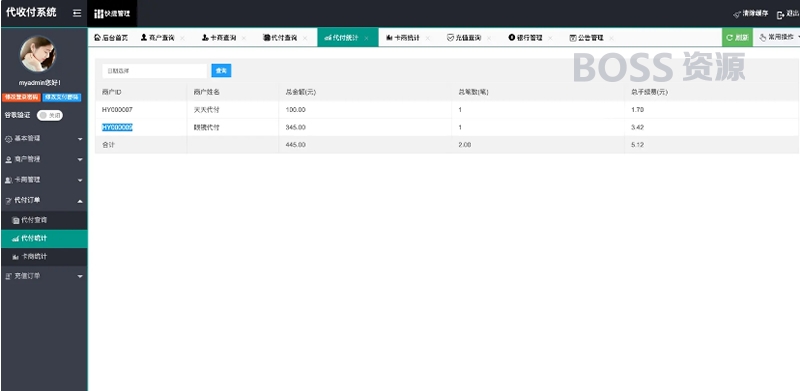The width and height of the screenshot is (800, 391).
Task: Click the 5.12 total fee cell
Action: click(x=637, y=145)
